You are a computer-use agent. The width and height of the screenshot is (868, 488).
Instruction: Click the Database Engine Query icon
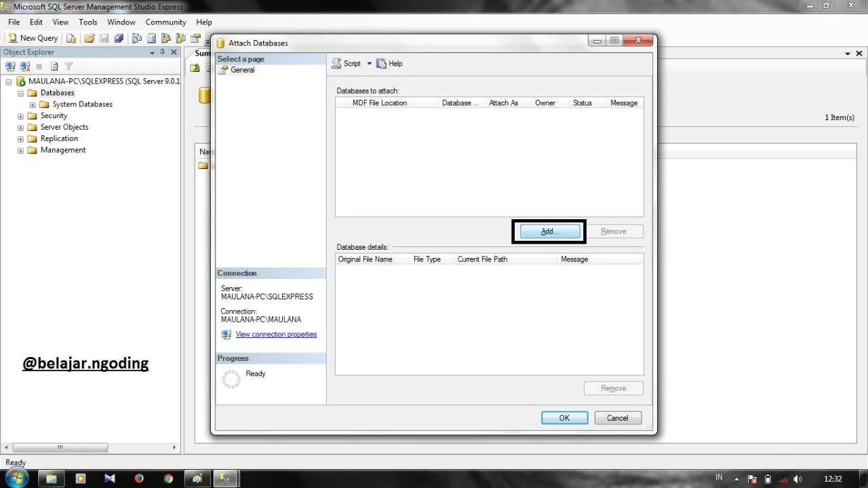click(71, 38)
